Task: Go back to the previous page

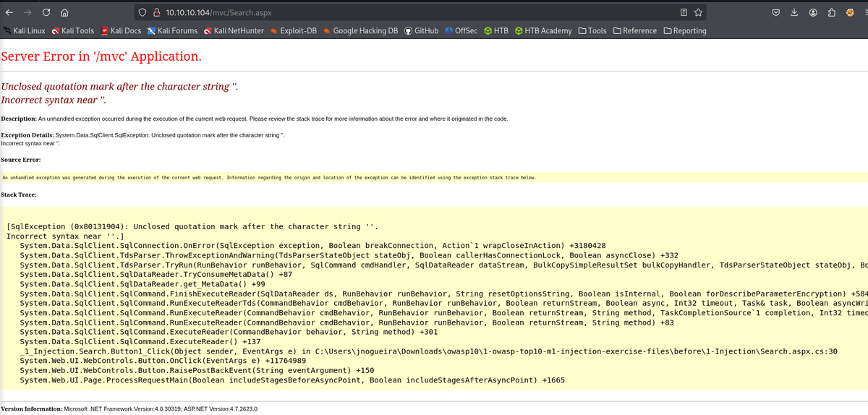Action: [x=9, y=12]
